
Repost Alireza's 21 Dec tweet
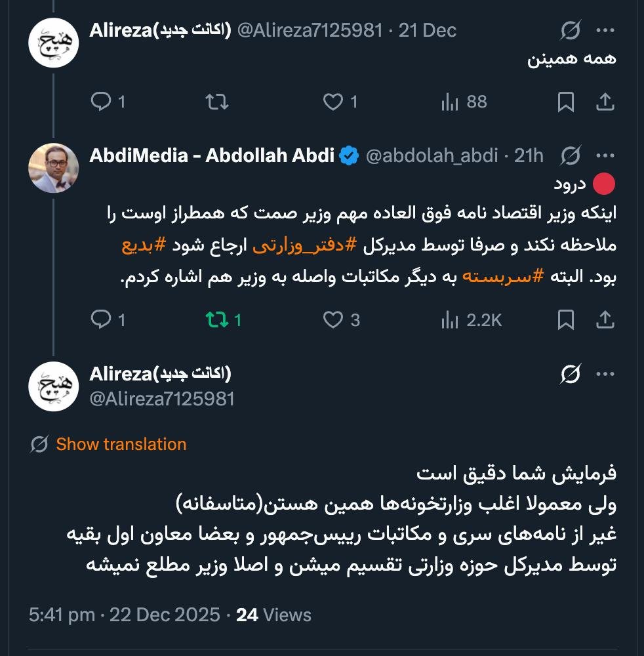217,102
